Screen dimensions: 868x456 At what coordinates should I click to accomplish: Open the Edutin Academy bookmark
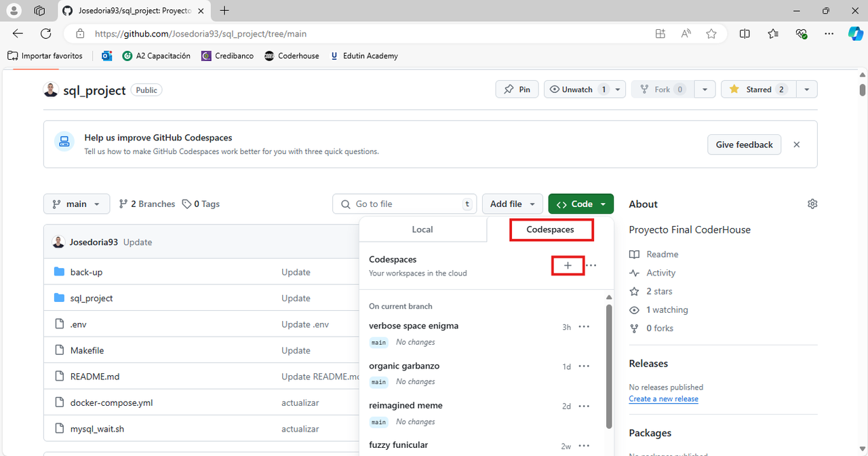tap(363, 56)
